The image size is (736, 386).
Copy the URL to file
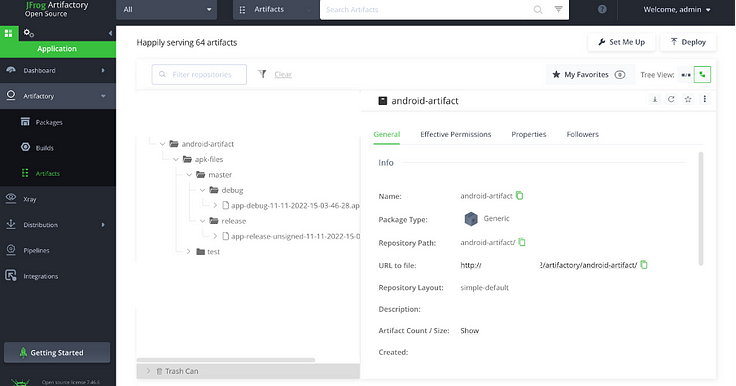[x=644, y=265]
